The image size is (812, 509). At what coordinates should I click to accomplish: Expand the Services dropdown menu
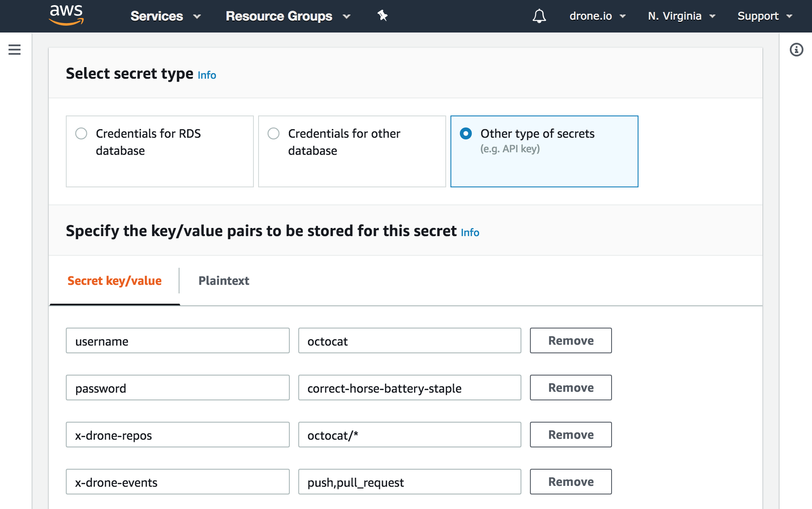pos(165,16)
